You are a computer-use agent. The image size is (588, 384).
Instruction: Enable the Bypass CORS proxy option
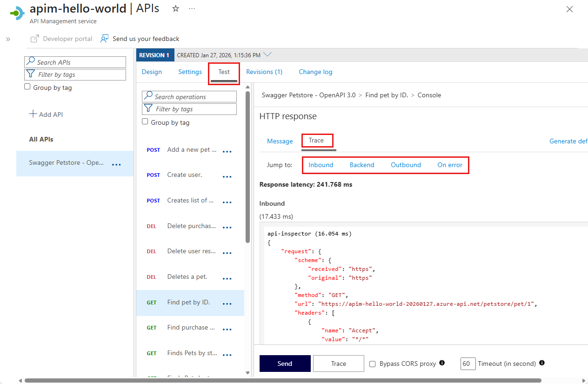pos(372,364)
